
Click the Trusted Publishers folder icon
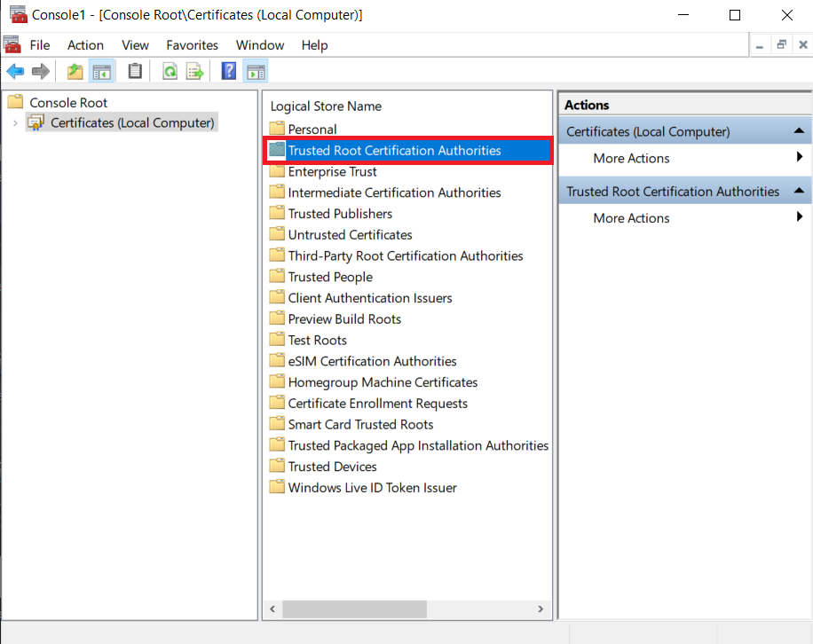pos(278,213)
